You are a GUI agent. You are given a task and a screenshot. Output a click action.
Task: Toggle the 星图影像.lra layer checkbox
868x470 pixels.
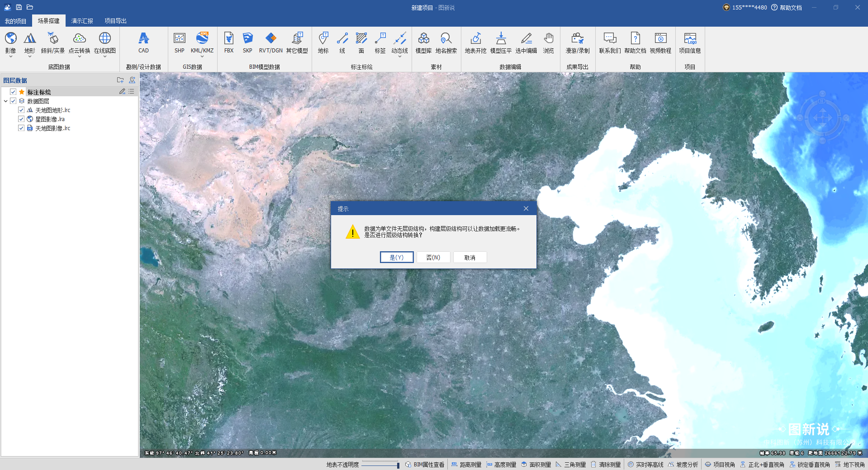pos(21,119)
